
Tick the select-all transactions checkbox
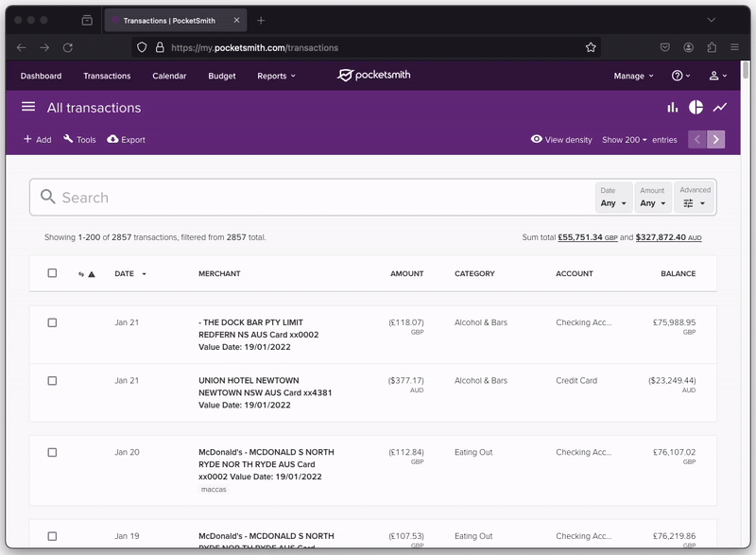coord(52,273)
